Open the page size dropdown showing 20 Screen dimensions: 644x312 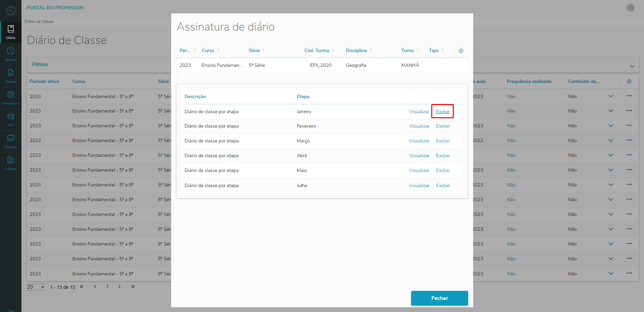pyautogui.click(x=36, y=287)
